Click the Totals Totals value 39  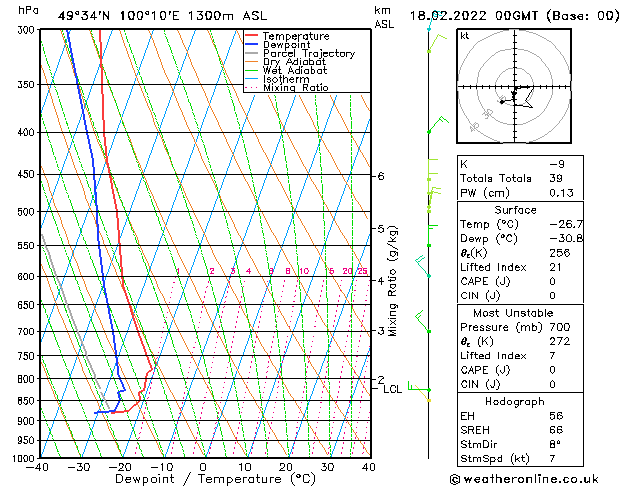556,178
